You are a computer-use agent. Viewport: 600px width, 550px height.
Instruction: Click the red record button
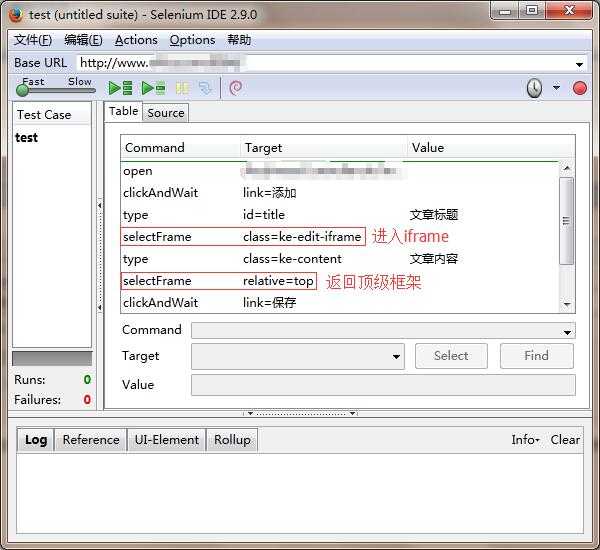pos(579,88)
